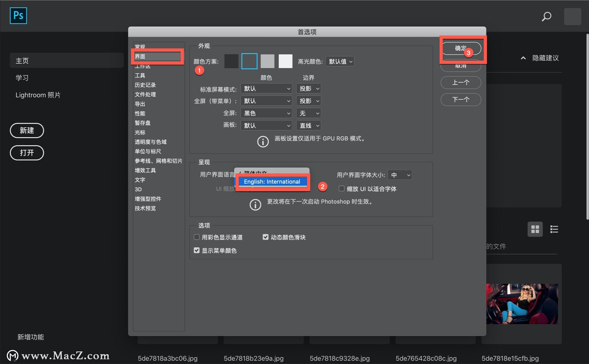Choose English: International language option
The image size is (589, 364).
pyautogui.click(x=272, y=182)
